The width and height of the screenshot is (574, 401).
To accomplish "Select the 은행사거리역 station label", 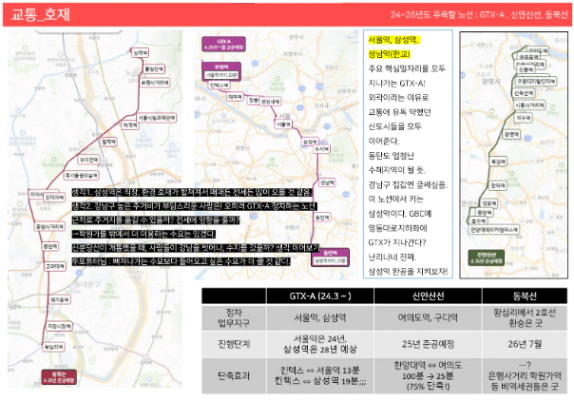I will 155,82.
